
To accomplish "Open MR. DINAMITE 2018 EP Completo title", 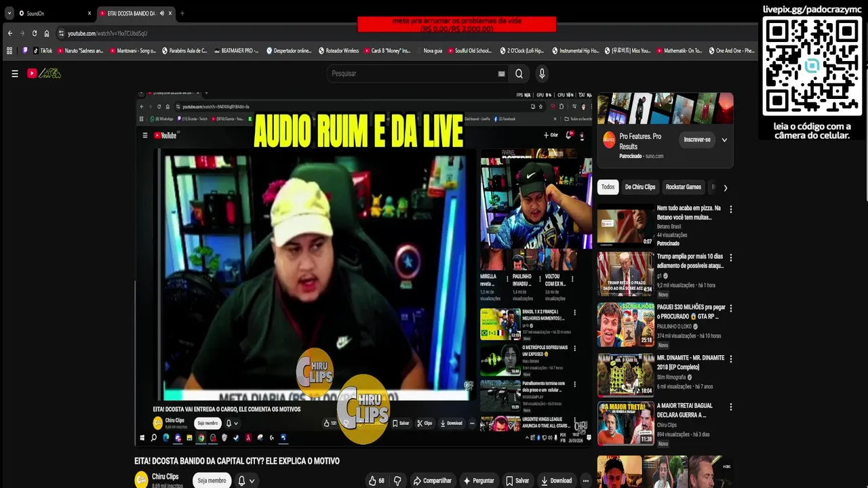I will 690,363.
